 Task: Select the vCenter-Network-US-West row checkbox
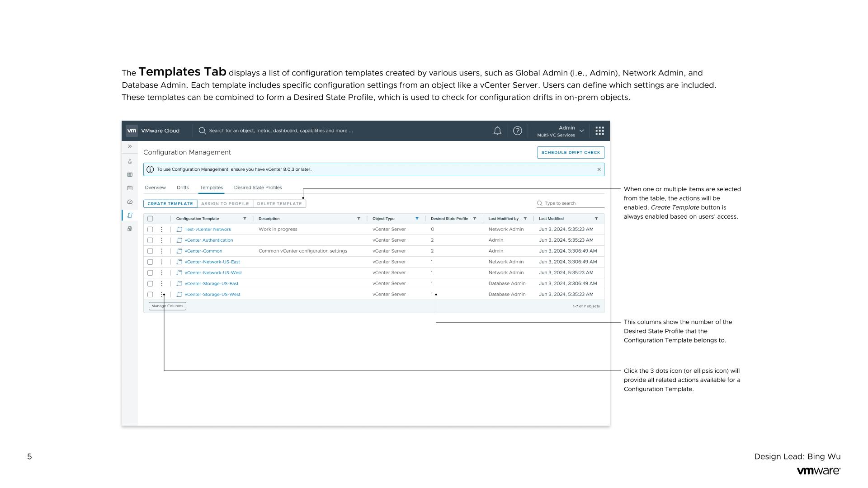point(150,272)
